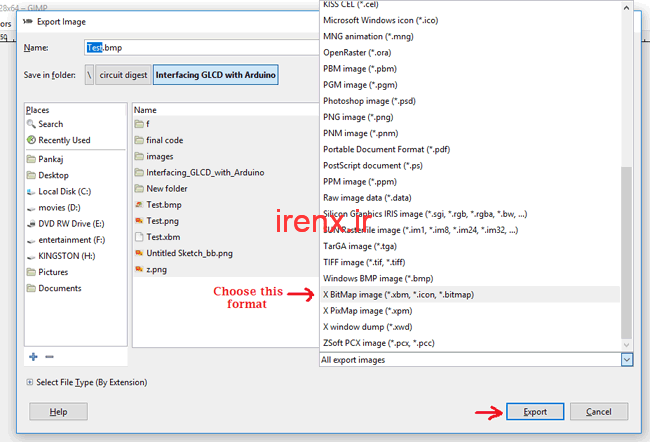Choose Windows BMP image (*.bmp) format
Screen dimensions: 650x442
[x=471, y=278]
